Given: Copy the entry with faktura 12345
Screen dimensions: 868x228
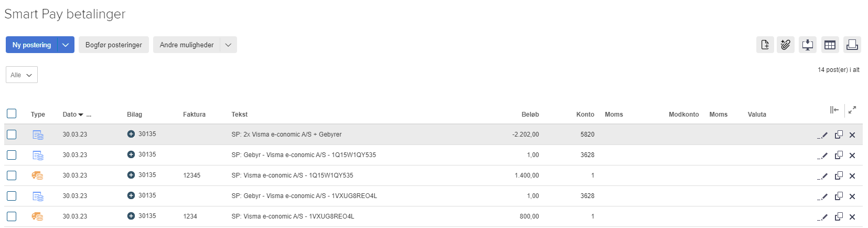Looking at the screenshot, I should pyautogui.click(x=839, y=175).
